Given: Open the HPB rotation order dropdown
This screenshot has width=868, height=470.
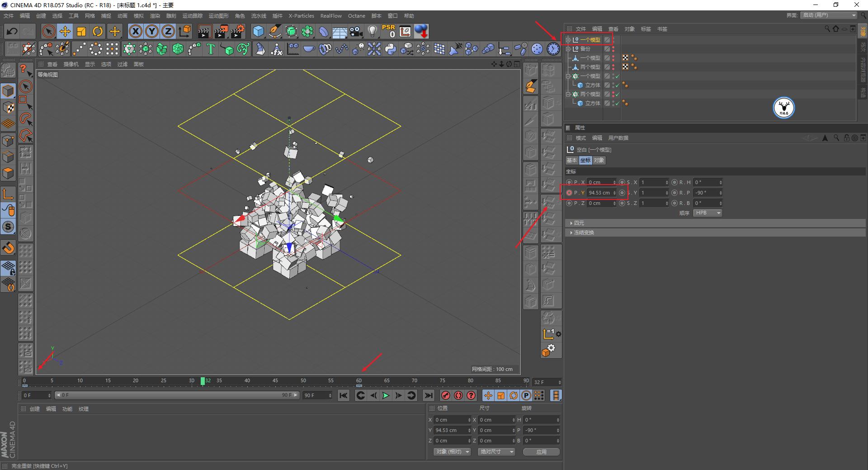Looking at the screenshot, I should 707,213.
